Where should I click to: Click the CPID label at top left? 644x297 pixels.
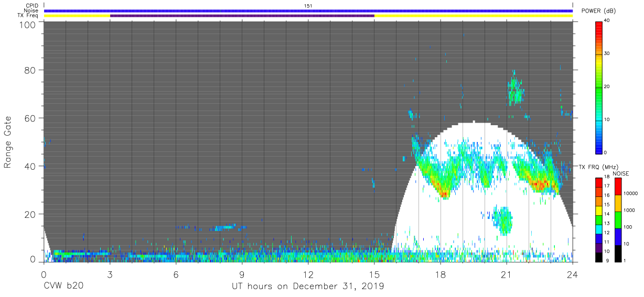pos(32,6)
